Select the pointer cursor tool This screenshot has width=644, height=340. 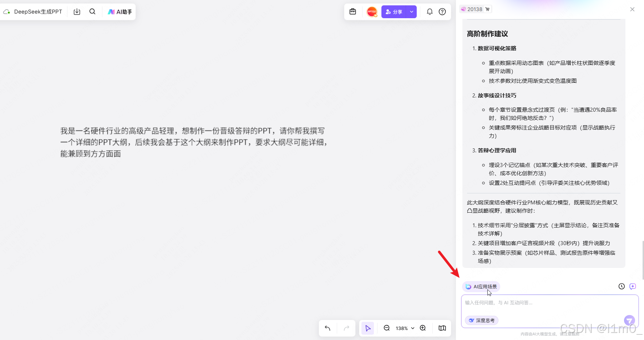point(368,328)
